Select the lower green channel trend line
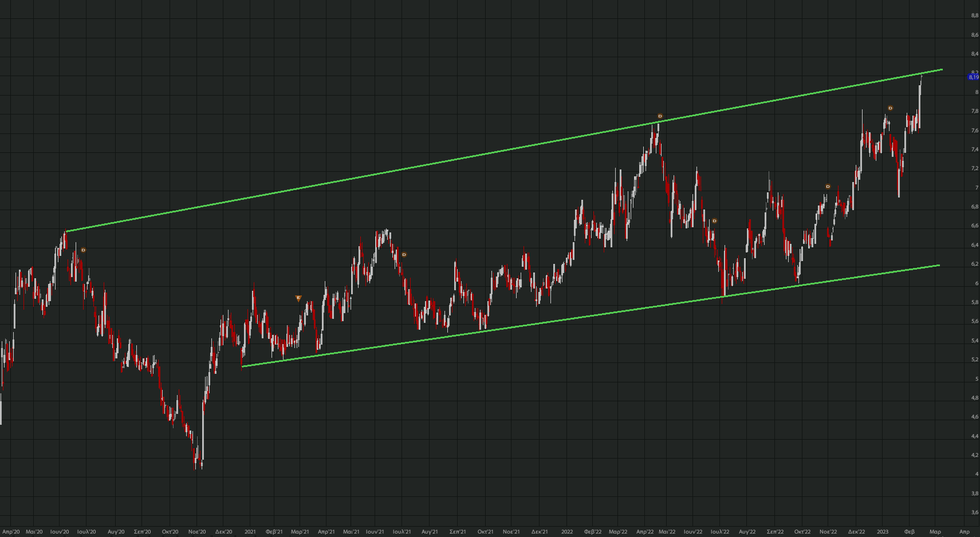 pos(590,316)
